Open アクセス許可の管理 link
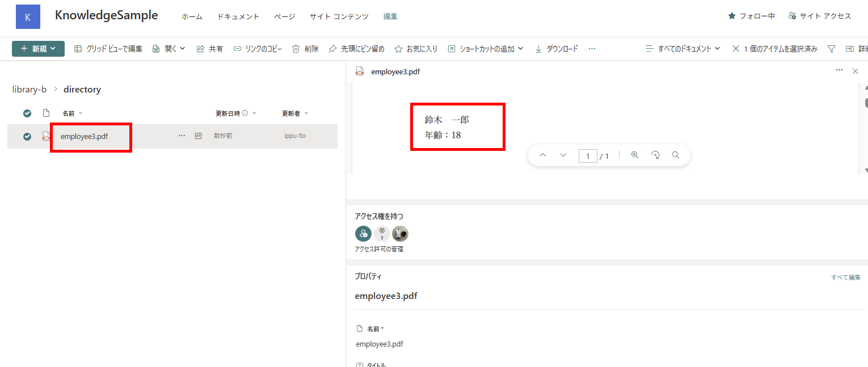Screen dimensions: 868x367 379,248
